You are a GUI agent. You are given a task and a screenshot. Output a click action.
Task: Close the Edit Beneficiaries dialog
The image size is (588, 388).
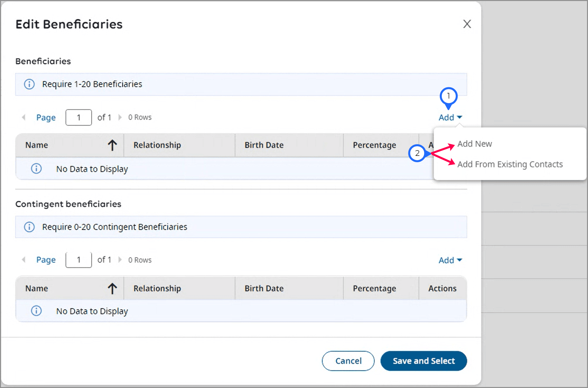tap(467, 24)
